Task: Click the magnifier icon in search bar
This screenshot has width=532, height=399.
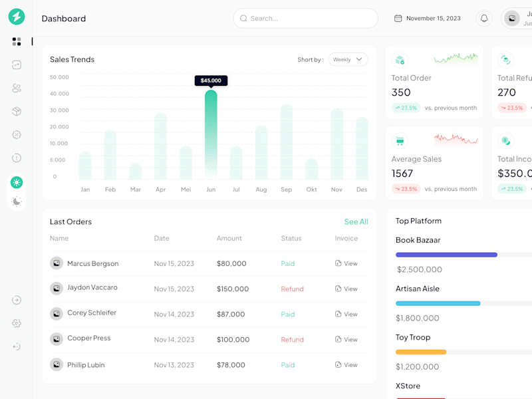Action: [243, 19]
